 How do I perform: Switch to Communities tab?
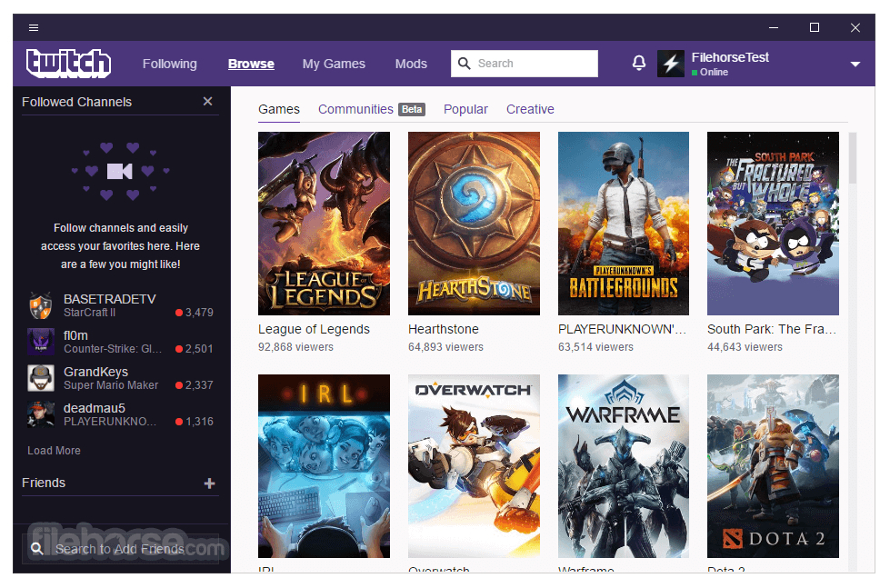[355, 109]
